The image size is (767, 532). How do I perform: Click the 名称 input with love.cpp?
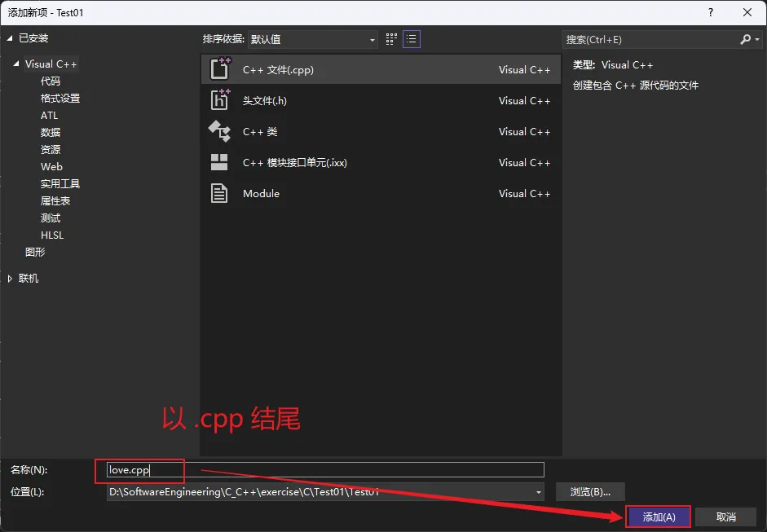[x=325, y=470]
